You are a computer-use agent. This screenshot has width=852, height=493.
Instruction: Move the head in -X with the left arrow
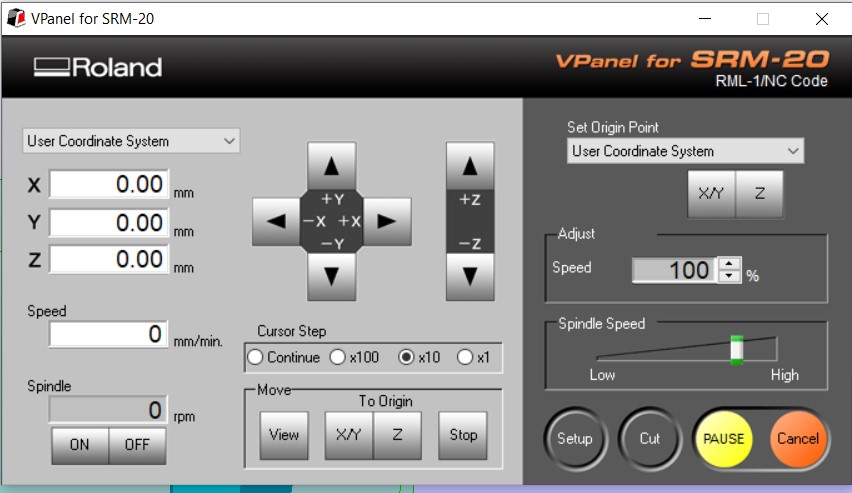[x=276, y=221]
